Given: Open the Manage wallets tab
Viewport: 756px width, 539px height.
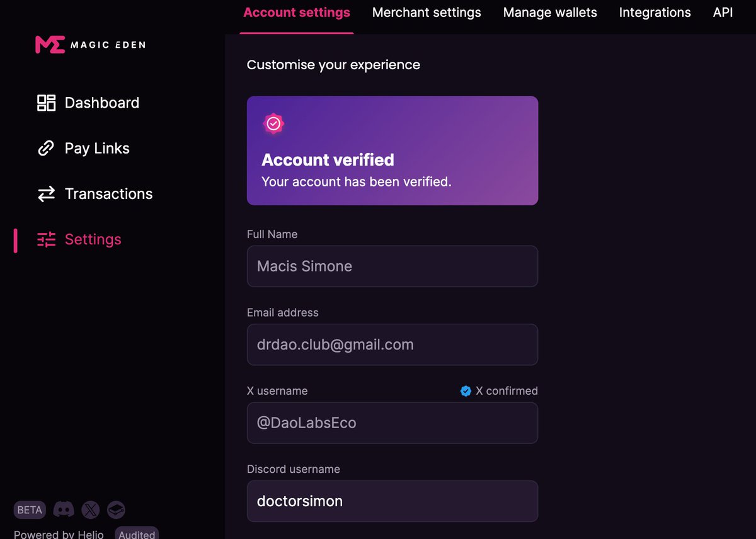Looking at the screenshot, I should pos(550,13).
